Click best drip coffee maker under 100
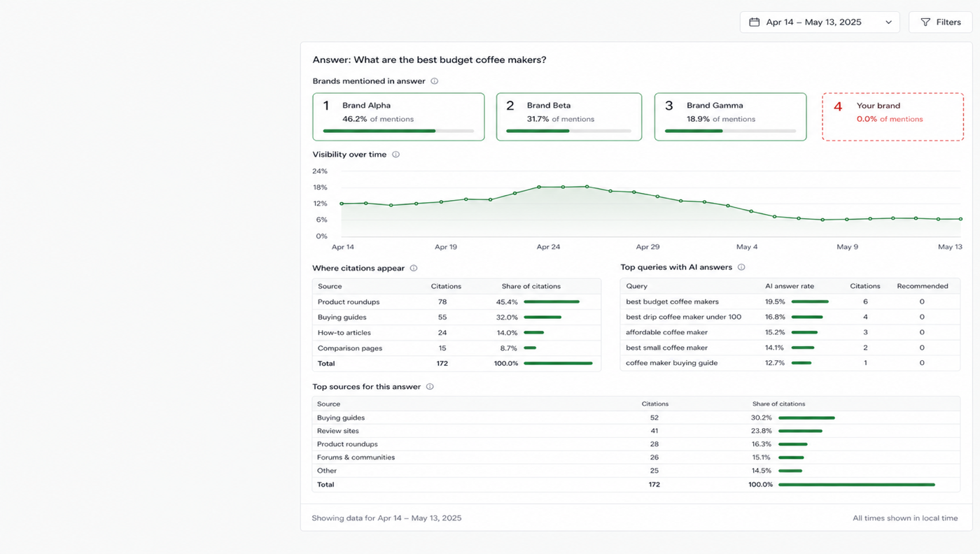This screenshot has width=980, height=554. click(683, 318)
